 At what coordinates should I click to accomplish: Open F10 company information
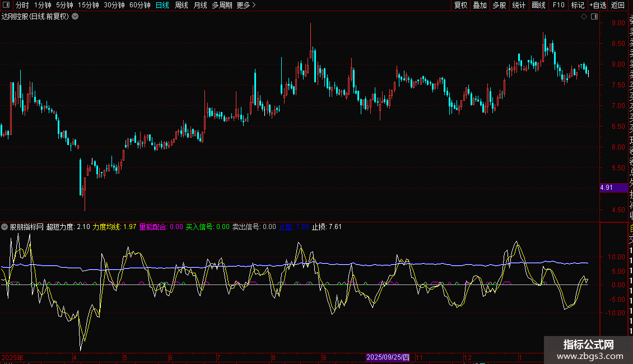[558, 5]
